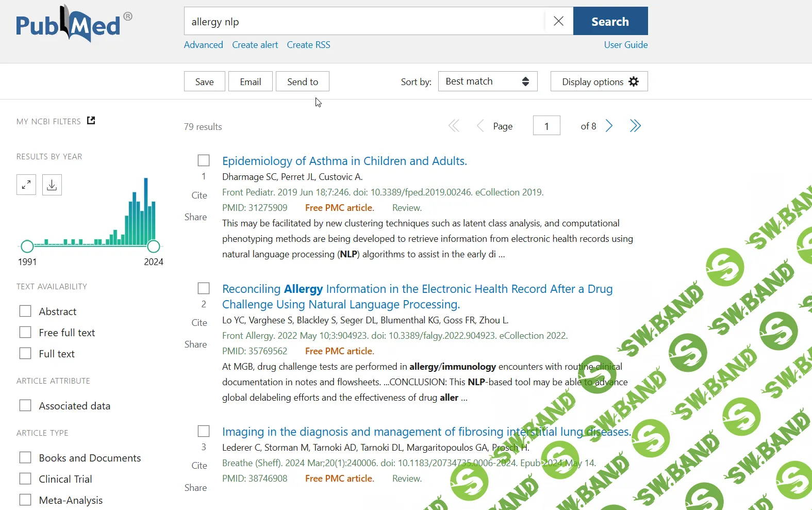
Task: Check the Clinical Trial article type
Action: (25, 479)
